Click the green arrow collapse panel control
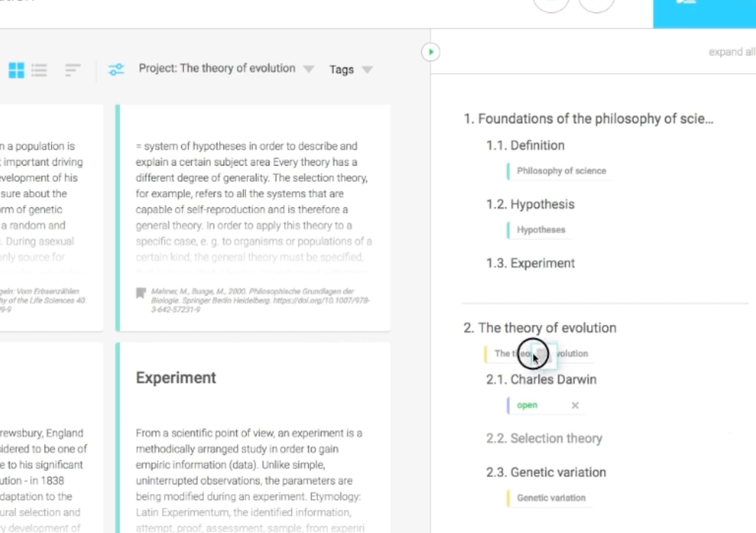This screenshot has width=756, height=533. (x=430, y=51)
